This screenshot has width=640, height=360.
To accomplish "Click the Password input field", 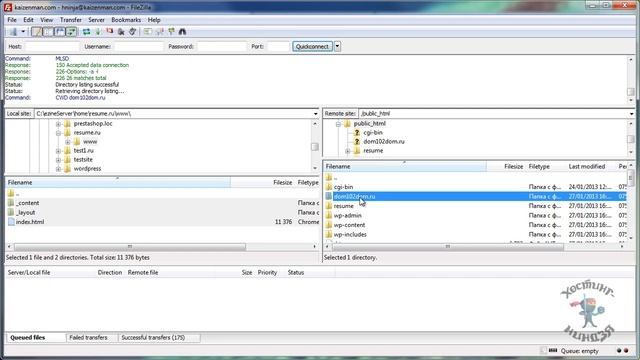I will tap(222, 47).
